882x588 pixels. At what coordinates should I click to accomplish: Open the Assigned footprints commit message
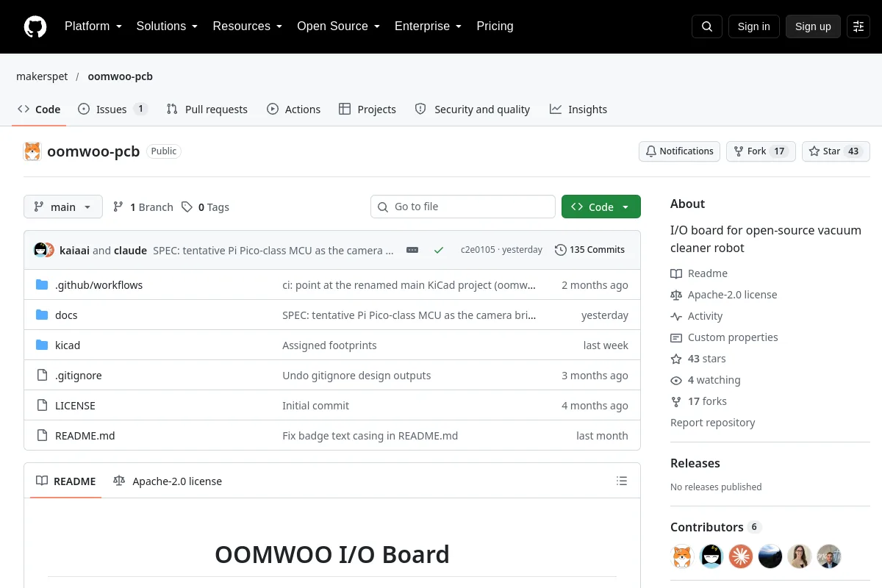(x=329, y=345)
